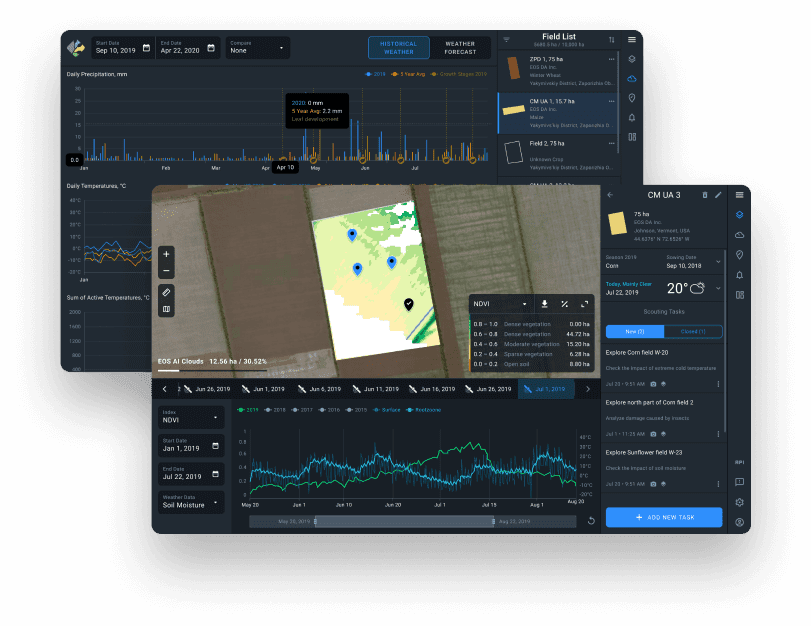The height and width of the screenshot is (626, 811).
Task: Set the Start Date Sep 10, 2019 field
Action: click(x=123, y=48)
